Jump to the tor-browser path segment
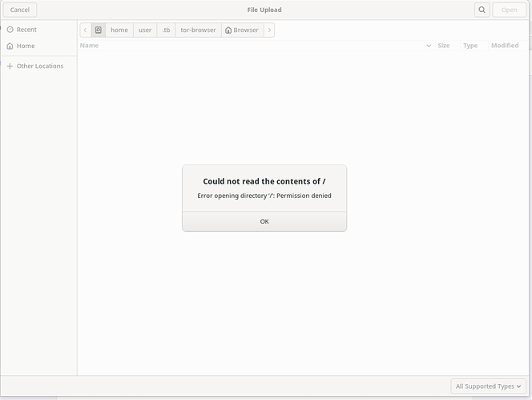The width and height of the screenshot is (532, 400). (198, 30)
